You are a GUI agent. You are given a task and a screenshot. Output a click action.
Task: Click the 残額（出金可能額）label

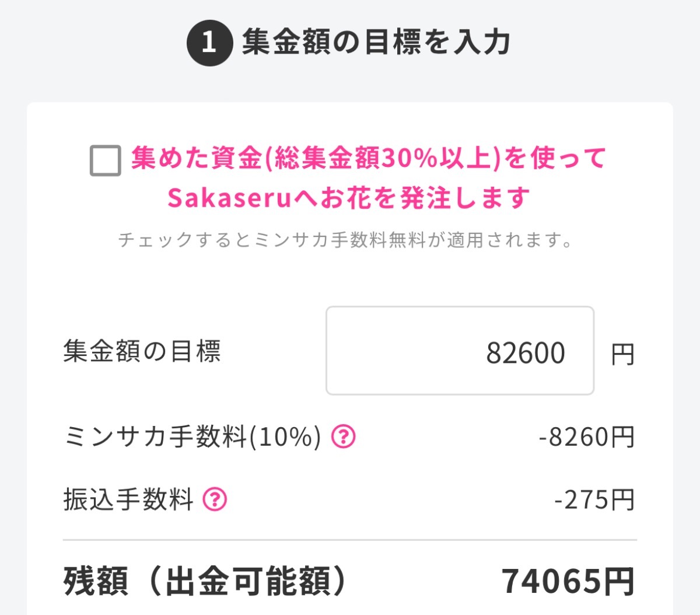206,581
